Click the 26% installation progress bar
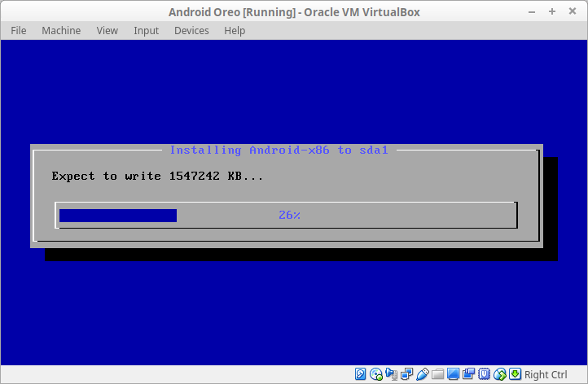Viewport: 588px width, 384px height. [x=287, y=215]
